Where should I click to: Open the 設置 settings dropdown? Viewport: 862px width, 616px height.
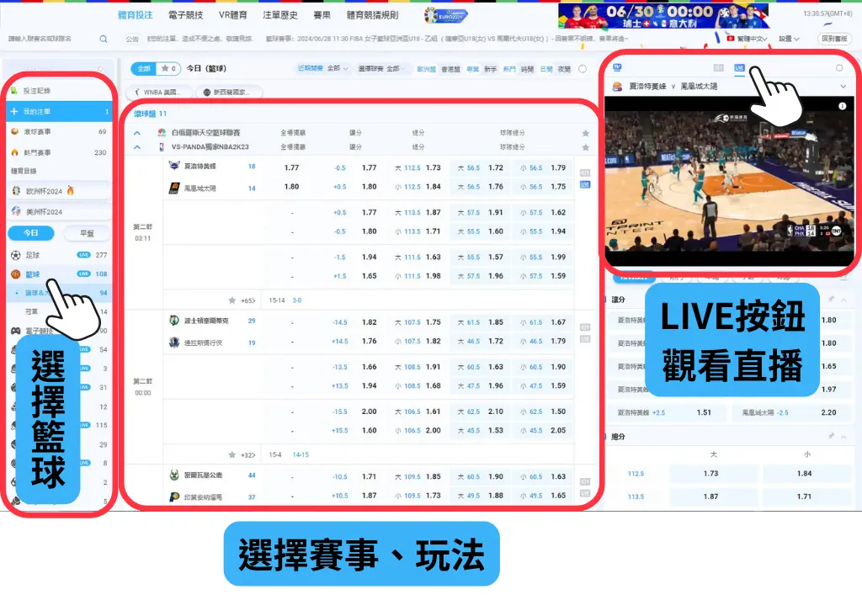click(789, 39)
